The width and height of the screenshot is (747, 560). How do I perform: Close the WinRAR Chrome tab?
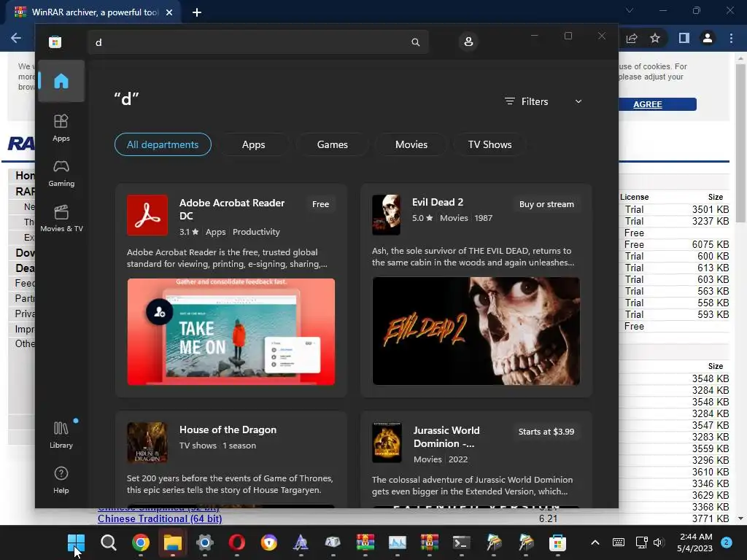pos(169,12)
